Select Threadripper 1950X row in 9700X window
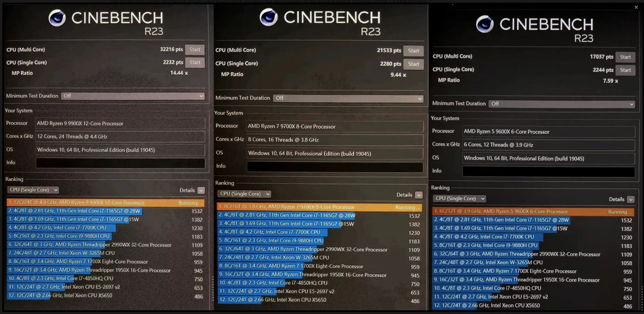This screenshot has width=644, height=314. coord(319,275)
